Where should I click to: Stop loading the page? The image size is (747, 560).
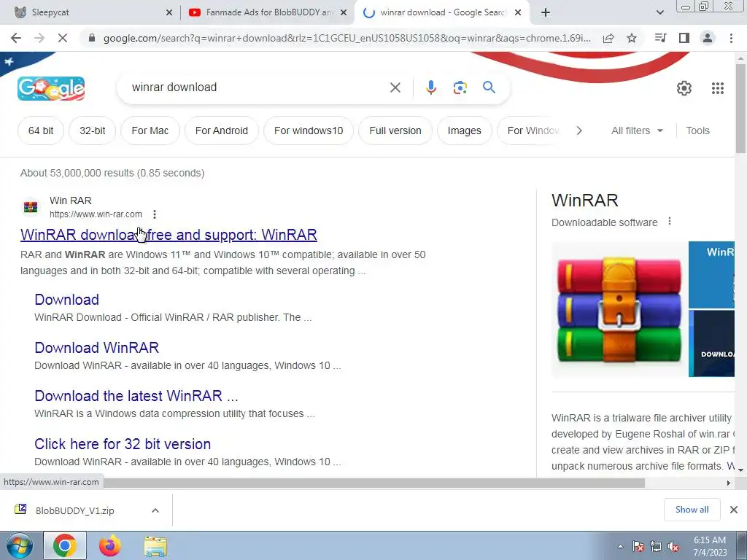(x=63, y=38)
